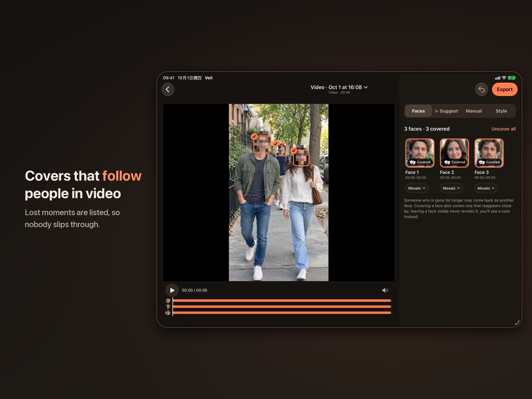Image resolution: width=532 pixels, height=399 pixels.
Task: Toggle the Covered state of Face 1 thumbnail
Action: click(420, 153)
